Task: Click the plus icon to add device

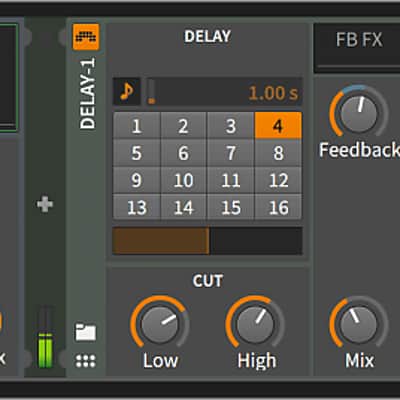Action: click(45, 204)
